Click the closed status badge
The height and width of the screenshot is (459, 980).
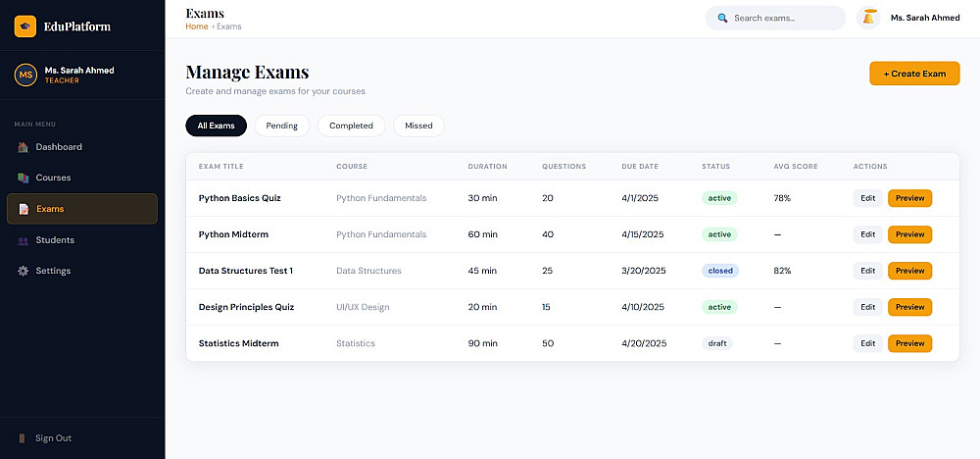(x=720, y=271)
